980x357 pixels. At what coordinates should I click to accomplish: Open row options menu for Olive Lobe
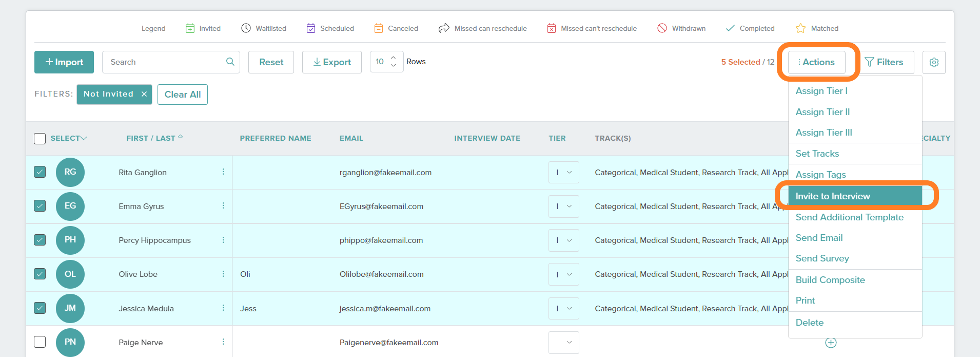point(223,274)
